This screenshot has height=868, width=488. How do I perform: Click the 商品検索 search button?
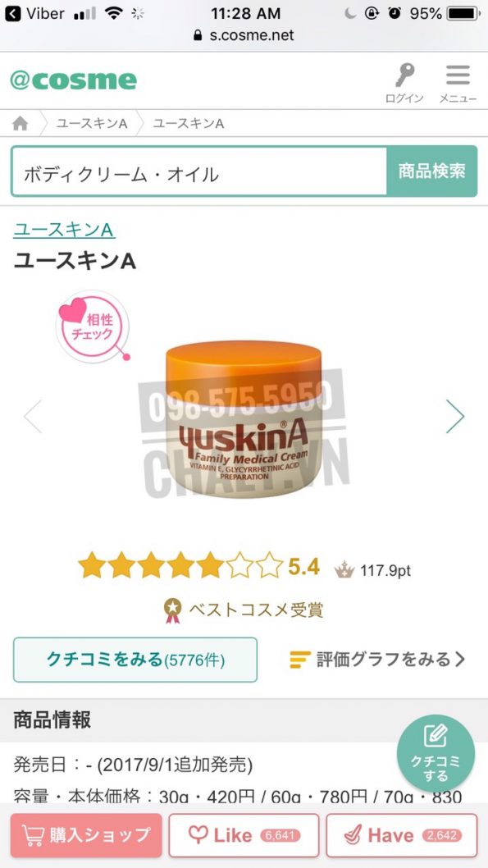(x=431, y=171)
